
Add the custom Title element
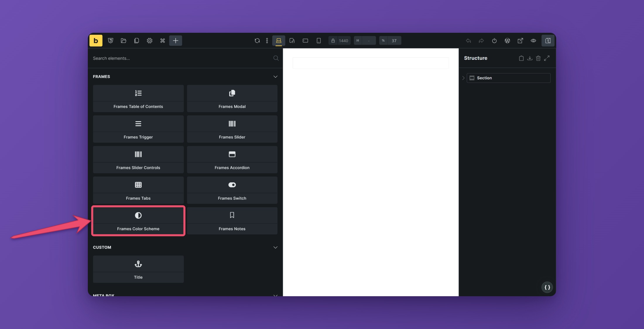[138, 269]
